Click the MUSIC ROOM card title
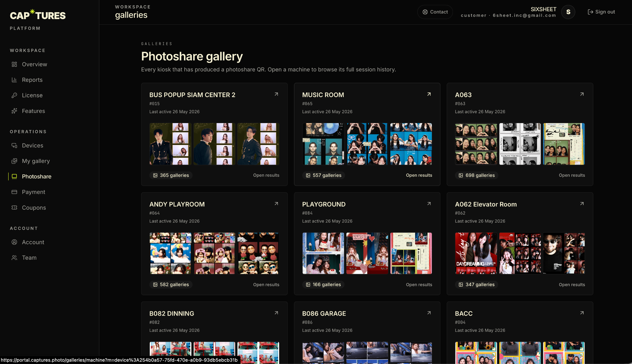 pyautogui.click(x=323, y=95)
